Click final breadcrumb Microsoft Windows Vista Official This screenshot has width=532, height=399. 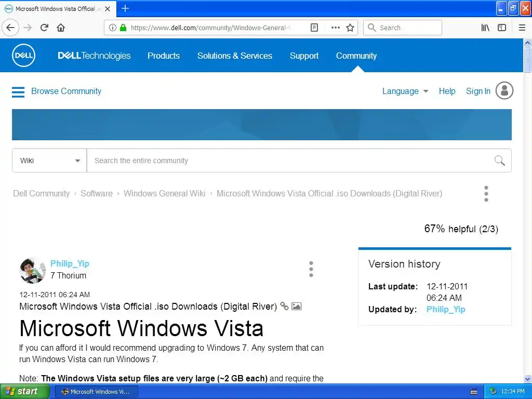(x=329, y=193)
